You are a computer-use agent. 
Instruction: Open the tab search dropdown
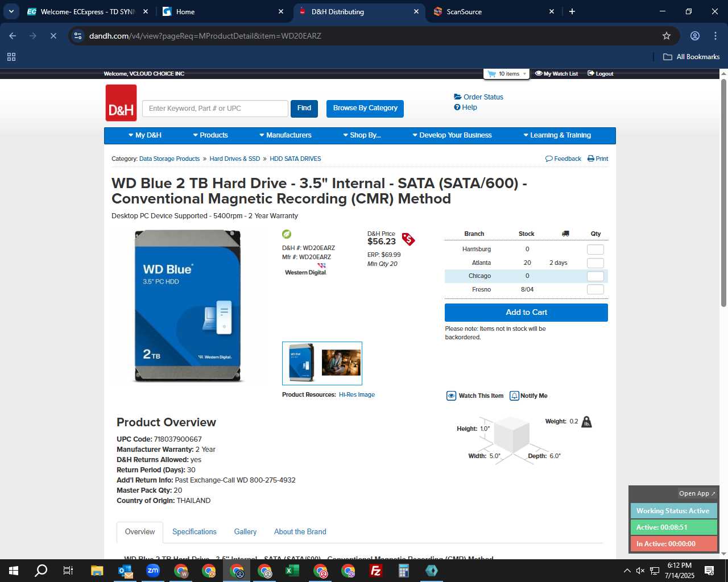tap(11, 11)
